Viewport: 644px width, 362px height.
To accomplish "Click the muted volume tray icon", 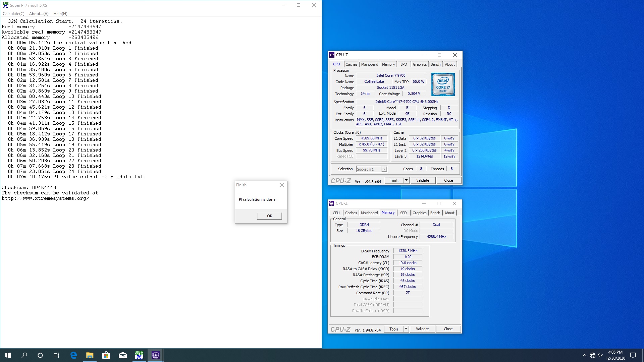I will pos(600,355).
